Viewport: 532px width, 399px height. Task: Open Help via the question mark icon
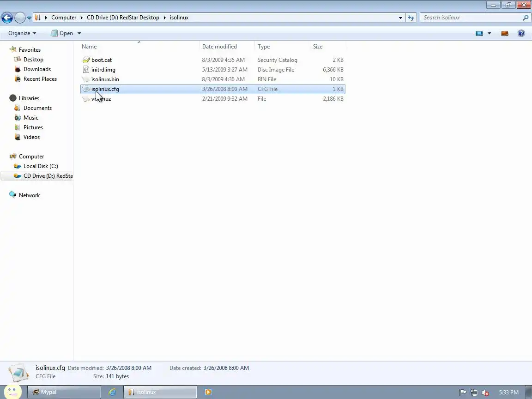click(521, 33)
